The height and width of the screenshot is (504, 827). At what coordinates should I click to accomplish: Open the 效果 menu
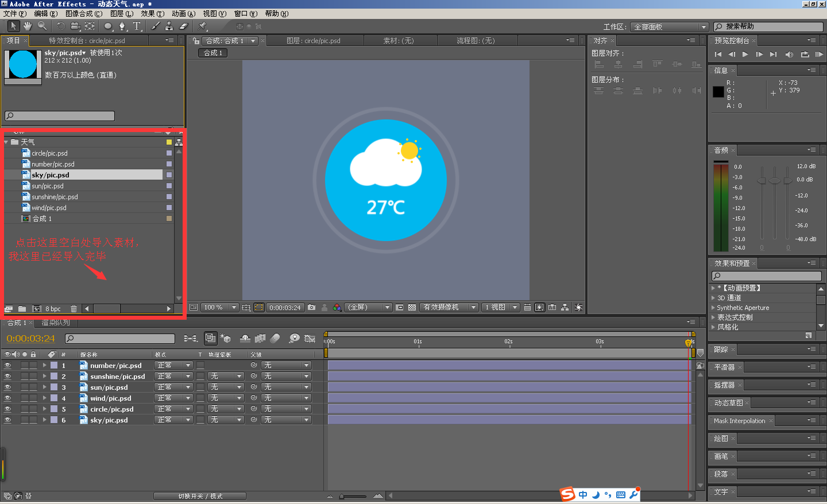point(152,13)
